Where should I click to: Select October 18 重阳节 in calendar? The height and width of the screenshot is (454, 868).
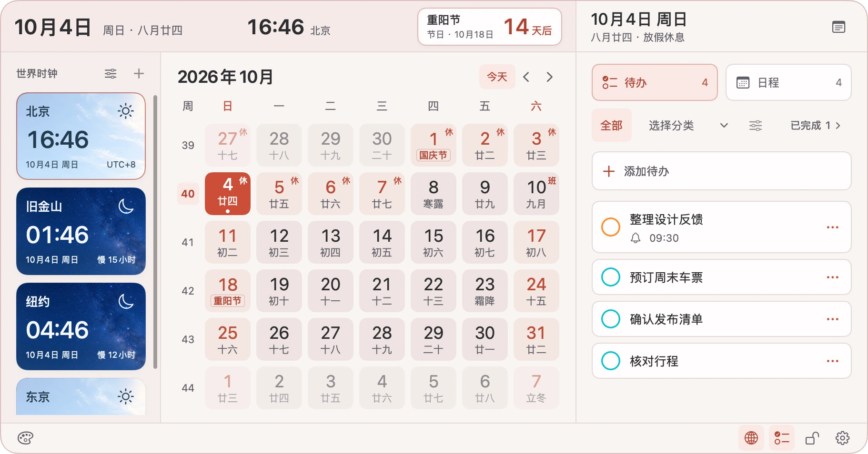pyautogui.click(x=228, y=291)
